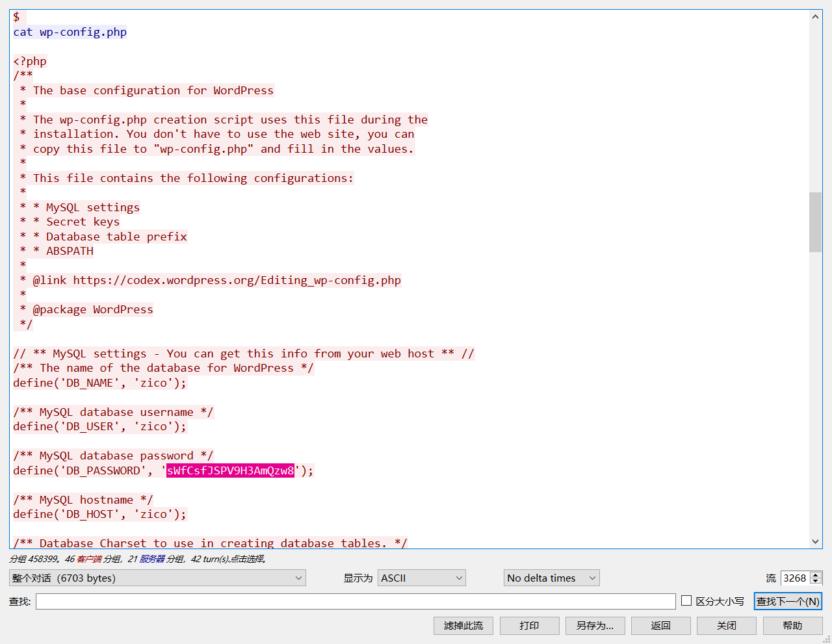
Task: Open the 显示为 ASCII format dropdown
Action: pyautogui.click(x=422, y=578)
